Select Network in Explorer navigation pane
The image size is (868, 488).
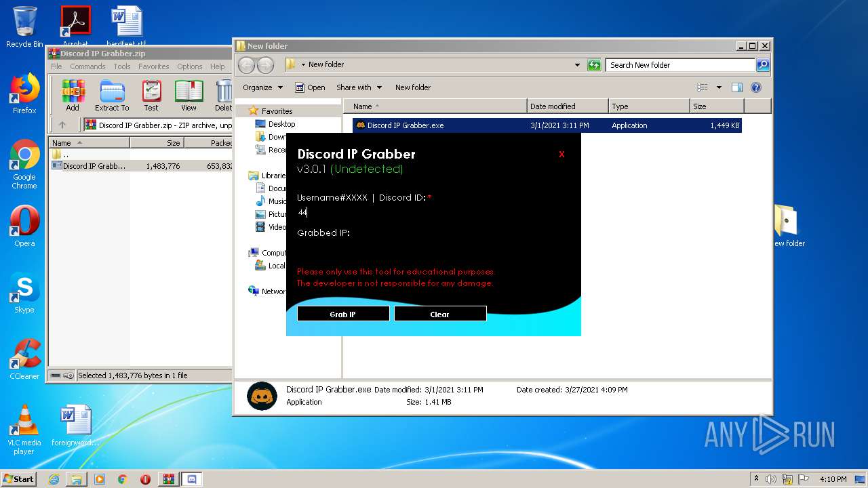(x=267, y=291)
